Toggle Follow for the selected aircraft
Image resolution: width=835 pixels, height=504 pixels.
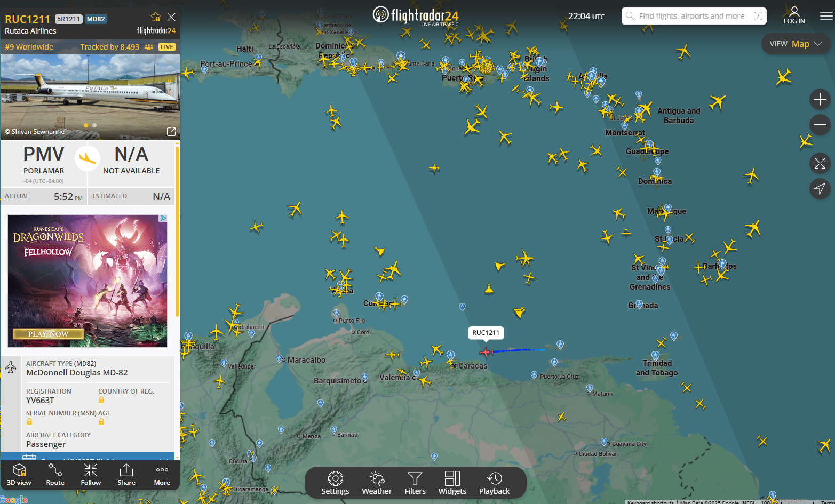coord(91,474)
